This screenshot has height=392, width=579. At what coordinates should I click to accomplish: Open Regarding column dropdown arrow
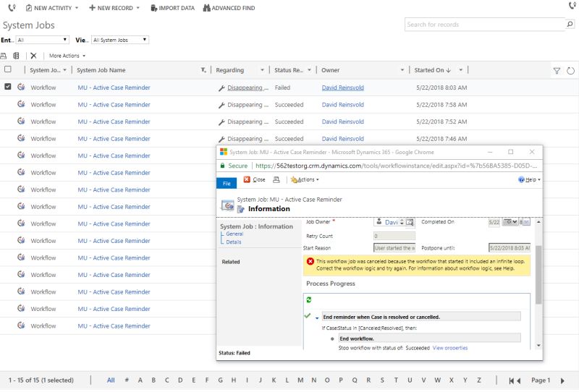click(262, 70)
